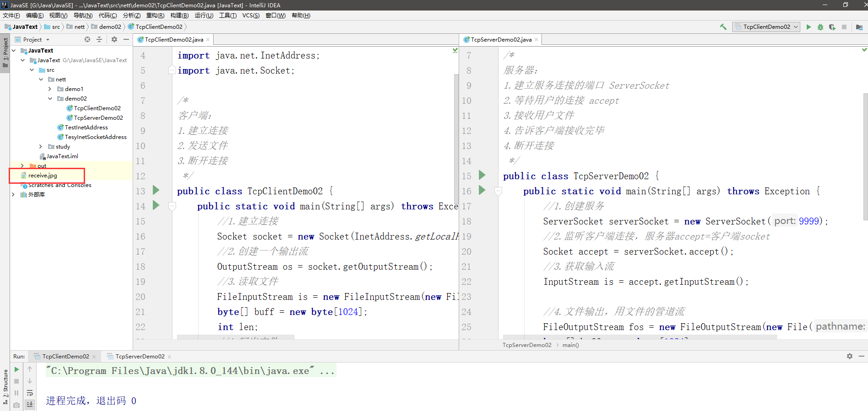Collapse the src folder
This screenshot has width=868, height=411.
coord(32,70)
